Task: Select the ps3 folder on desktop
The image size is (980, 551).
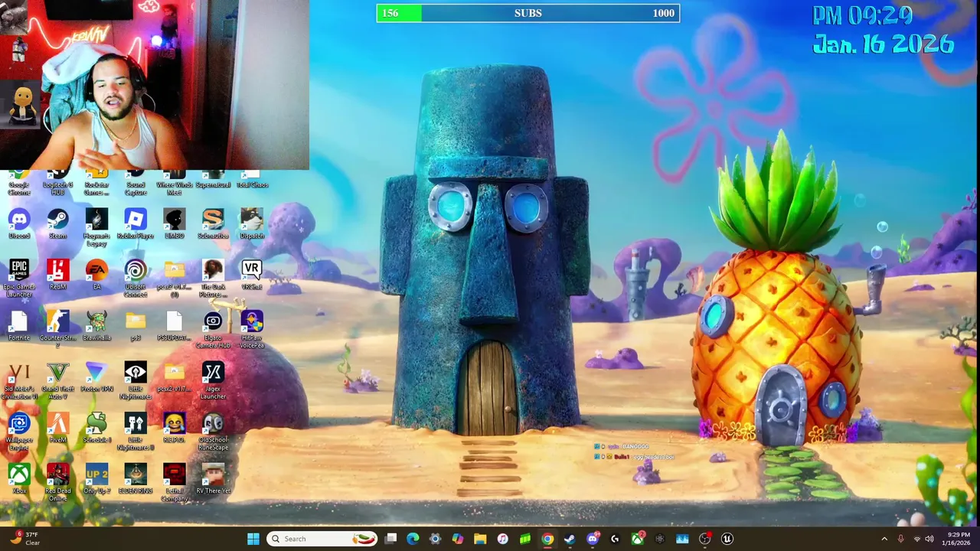Action: click(x=136, y=325)
